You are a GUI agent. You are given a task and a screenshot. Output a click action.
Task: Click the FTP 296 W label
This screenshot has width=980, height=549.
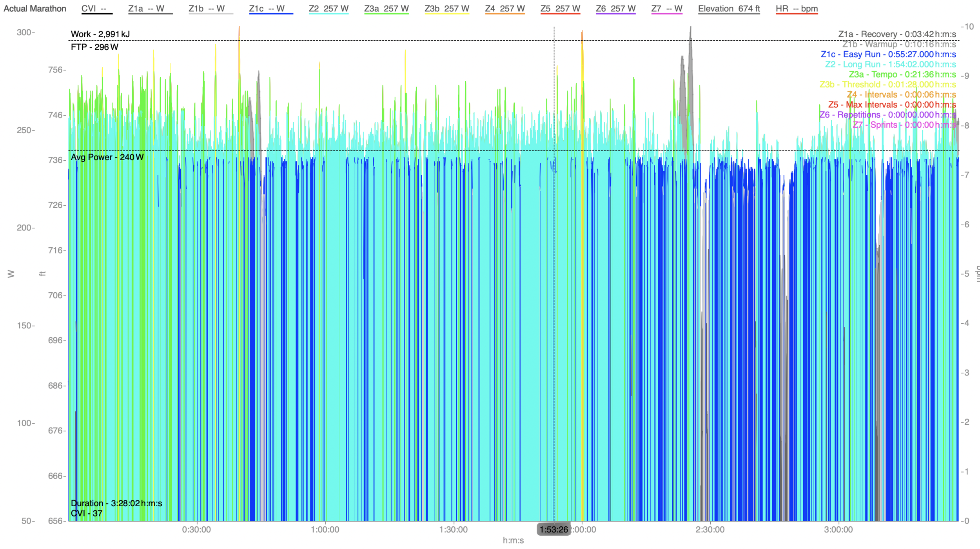(94, 47)
